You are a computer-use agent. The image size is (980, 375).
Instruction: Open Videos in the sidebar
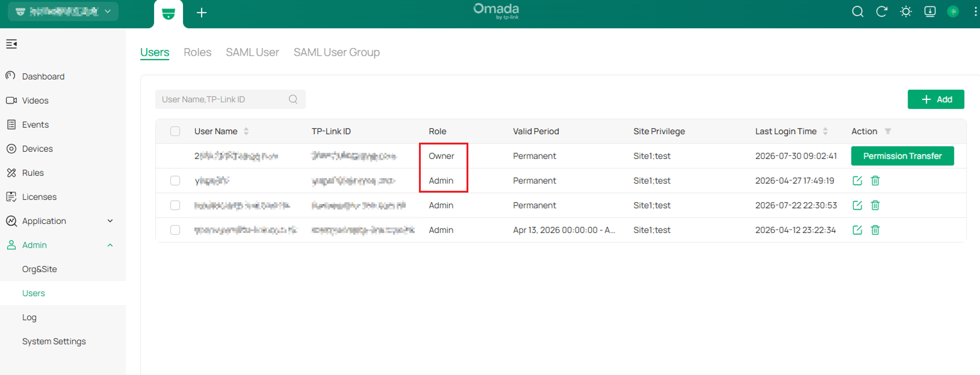point(35,101)
